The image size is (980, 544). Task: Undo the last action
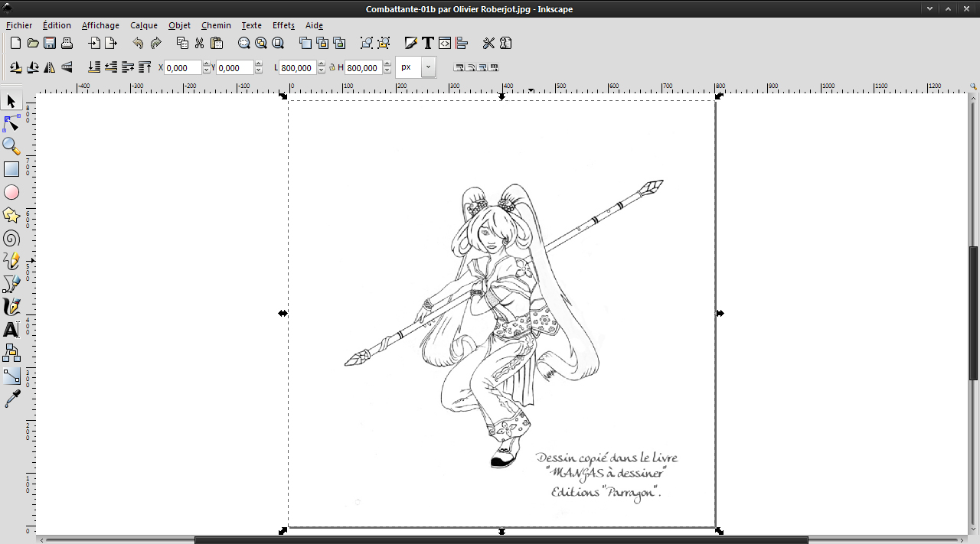[x=138, y=43]
